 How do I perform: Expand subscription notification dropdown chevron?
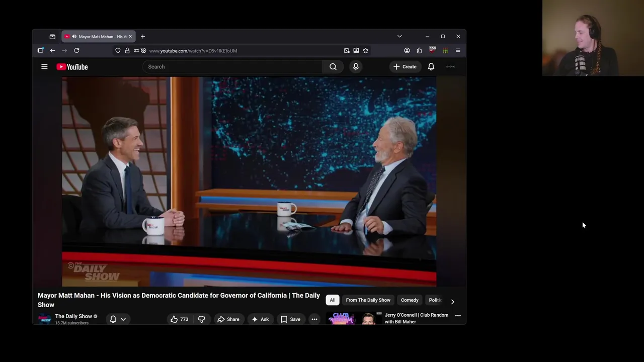123,319
